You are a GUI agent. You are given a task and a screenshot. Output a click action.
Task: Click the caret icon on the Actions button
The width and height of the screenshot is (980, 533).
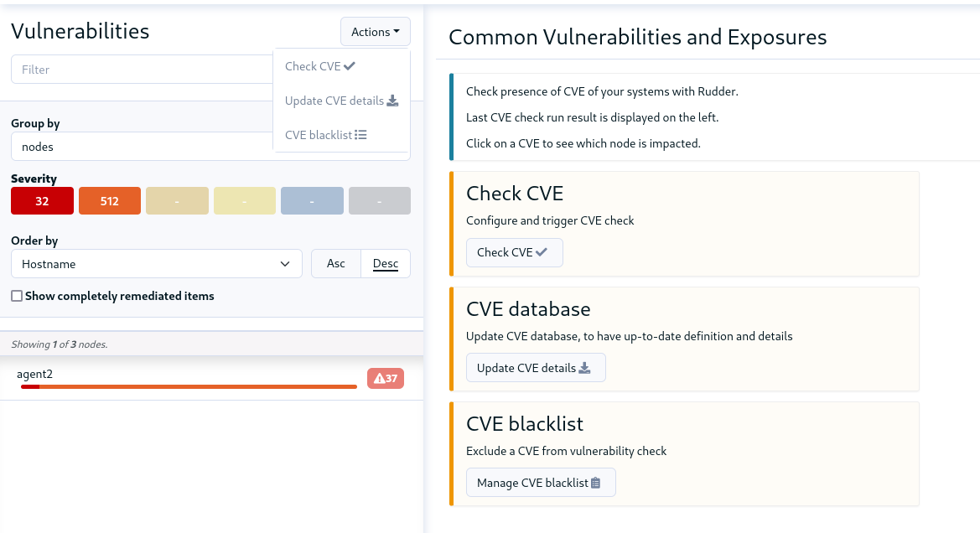point(396,31)
